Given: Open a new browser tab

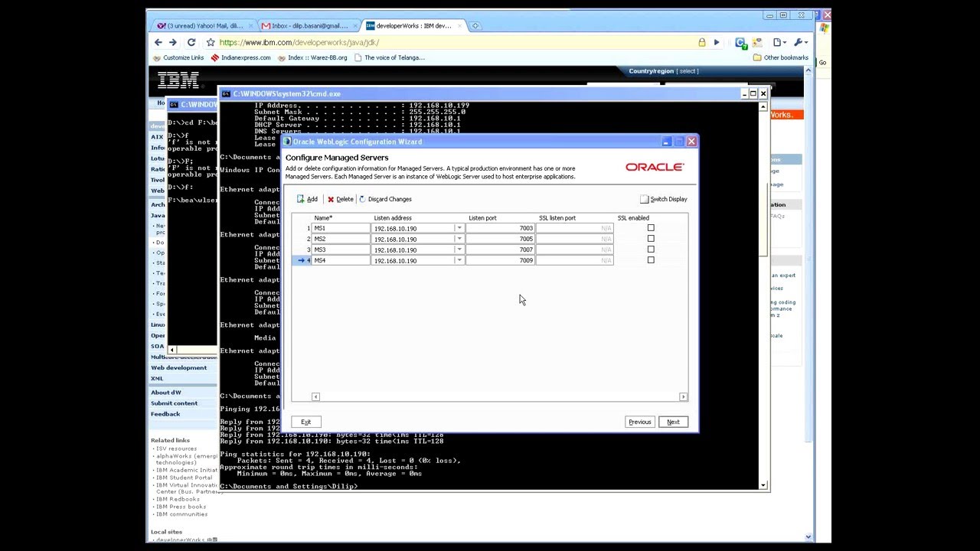Looking at the screenshot, I should pyautogui.click(x=475, y=26).
